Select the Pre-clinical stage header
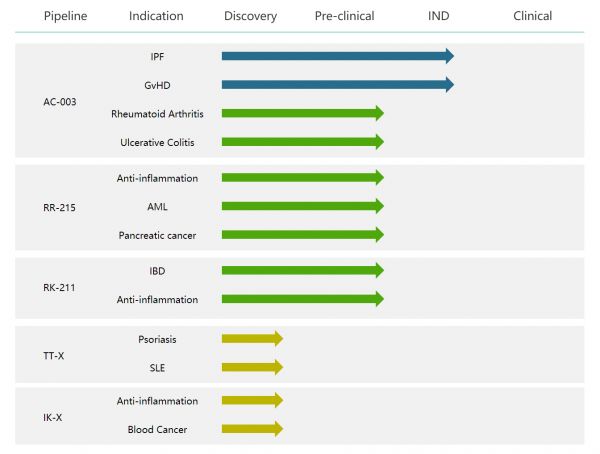 click(x=344, y=16)
